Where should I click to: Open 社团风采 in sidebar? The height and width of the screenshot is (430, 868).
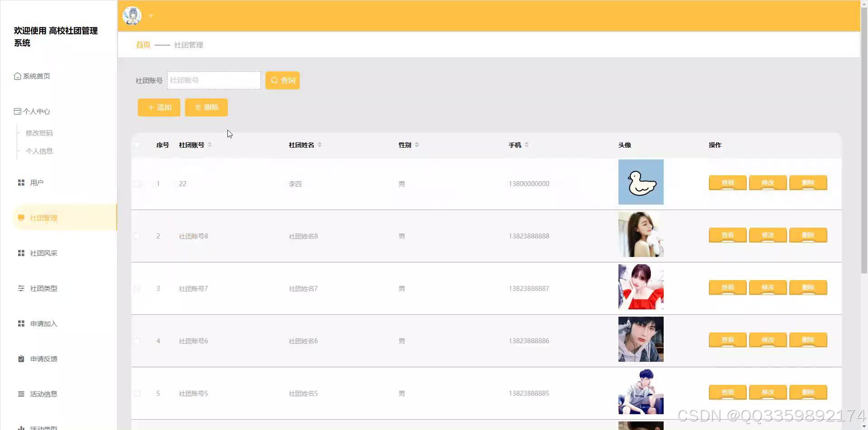(43, 253)
